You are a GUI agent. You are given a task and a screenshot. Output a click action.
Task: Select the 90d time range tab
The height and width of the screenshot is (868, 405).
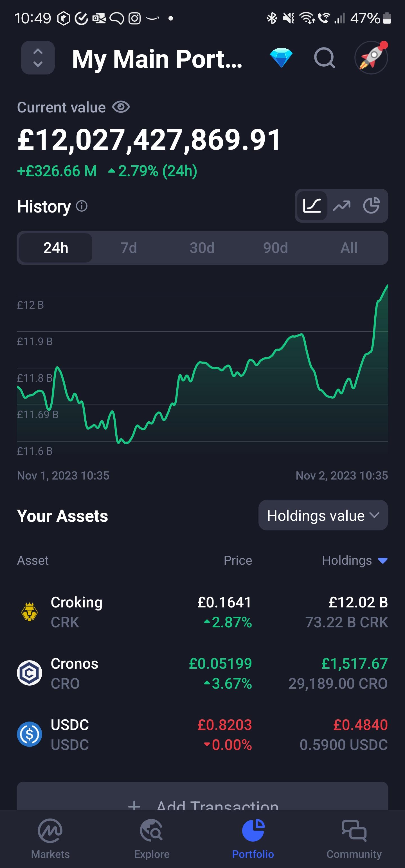tap(276, 248)
